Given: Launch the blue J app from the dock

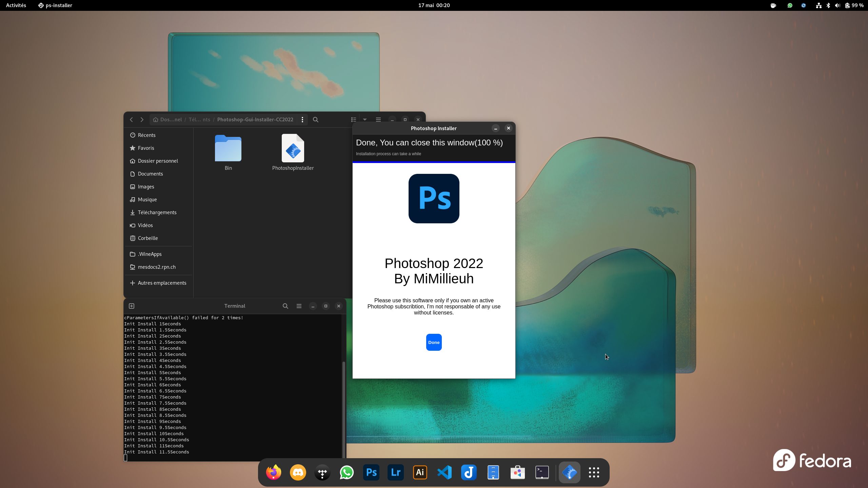Looking at the screenshot, I should (469, 472).
